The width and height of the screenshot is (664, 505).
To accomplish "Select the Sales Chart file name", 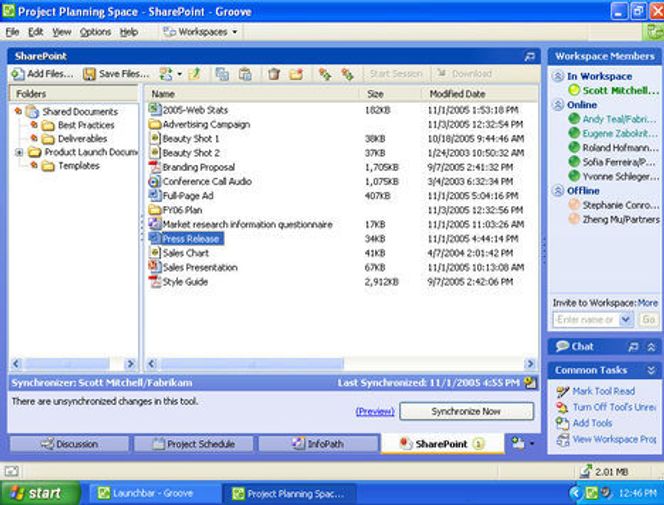I will coord(186,253).
